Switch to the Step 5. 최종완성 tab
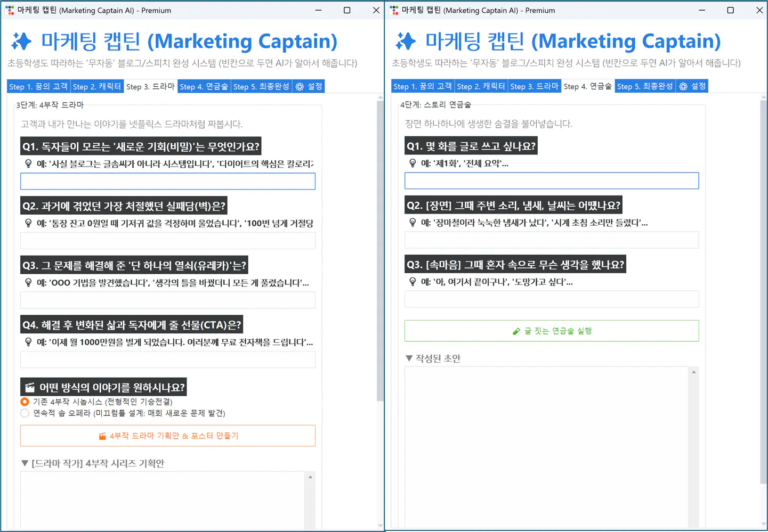This screenshot has height=532, width=768. click(x=261, y=86)
